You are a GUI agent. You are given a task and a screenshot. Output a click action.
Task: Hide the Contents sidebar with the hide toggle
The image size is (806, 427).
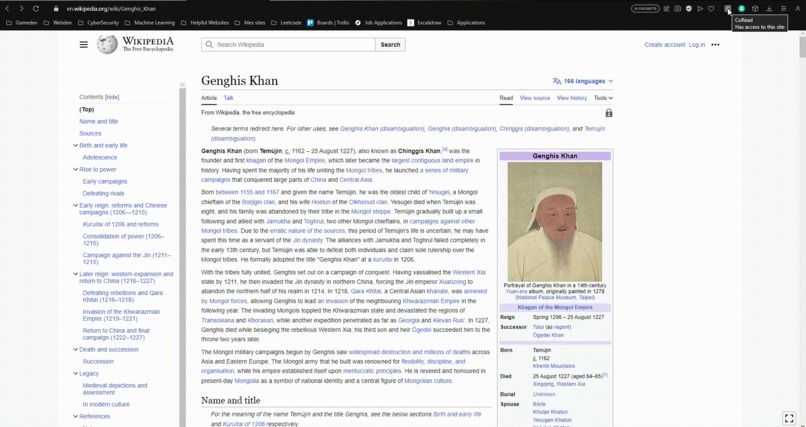click(112, 97)
